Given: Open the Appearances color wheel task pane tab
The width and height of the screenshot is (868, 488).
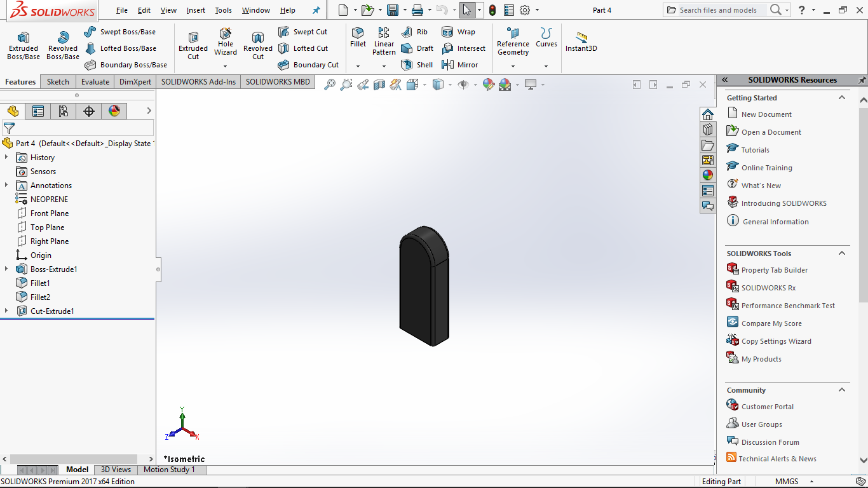Looking at the screenshot, I should click(708, 175).
